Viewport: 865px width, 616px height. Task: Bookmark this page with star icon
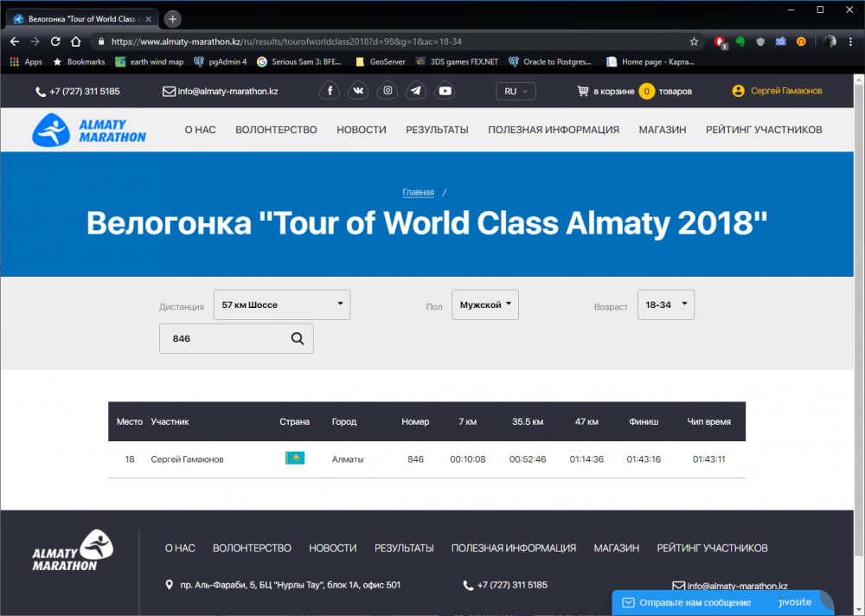click(694, 42)
